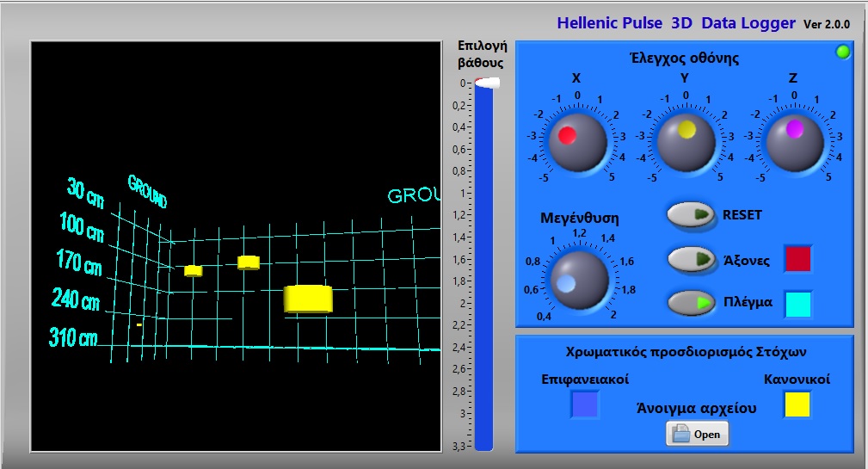Click the X axis rotation knob
Screen dimensions: 868x469
click(577, 142)
